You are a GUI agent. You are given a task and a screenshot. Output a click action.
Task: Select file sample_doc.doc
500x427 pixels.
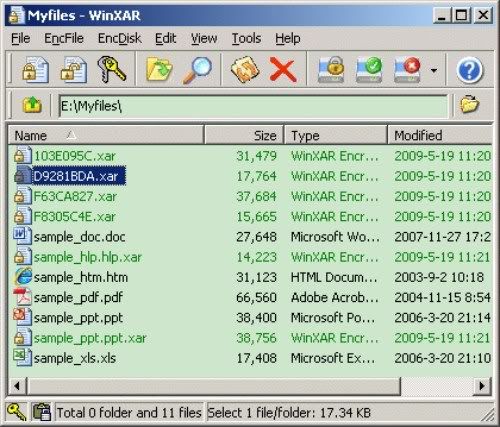pyautogui.click(x=80, y=237)
